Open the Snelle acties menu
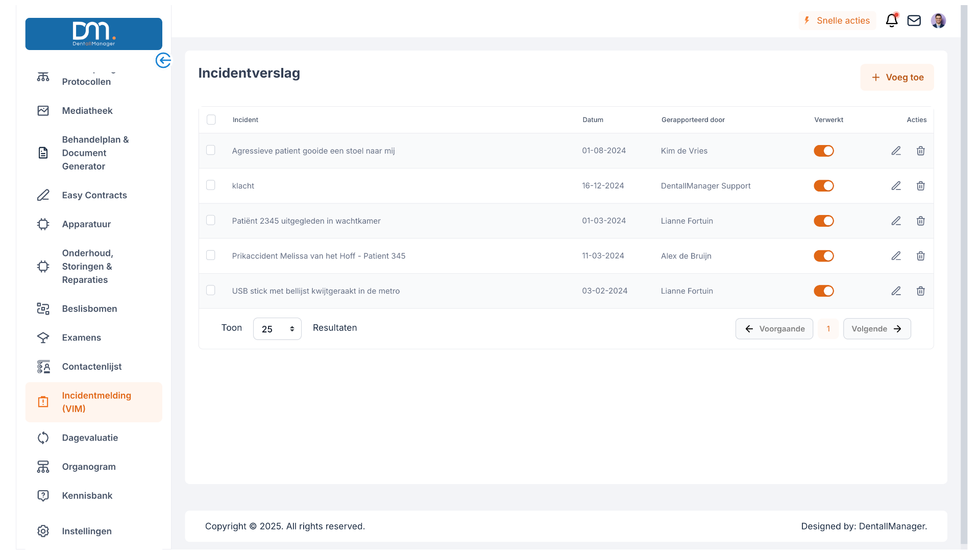 pos(837,20)
